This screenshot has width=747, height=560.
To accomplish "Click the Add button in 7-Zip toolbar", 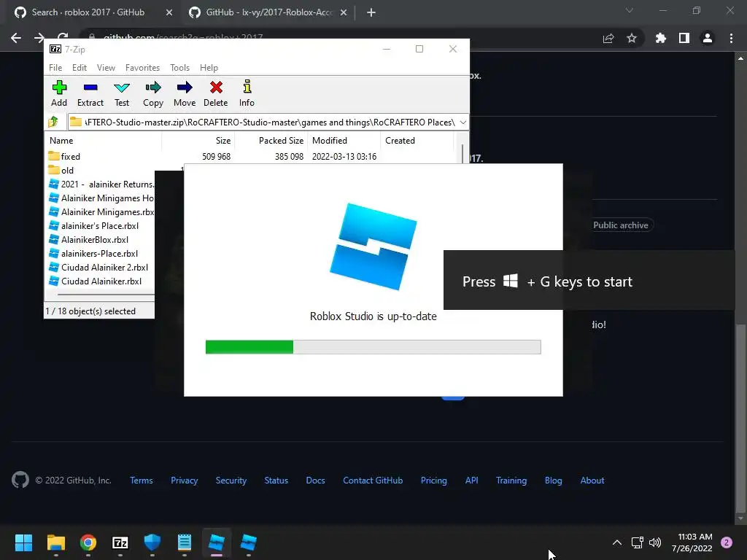I will [x=59, y=93].
